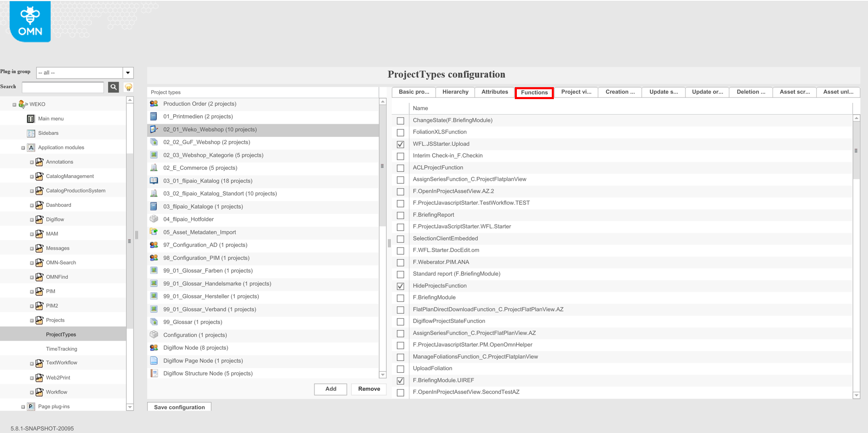Click the Sidebars icon in the tree
868x433 pixels.
point(30,133)
